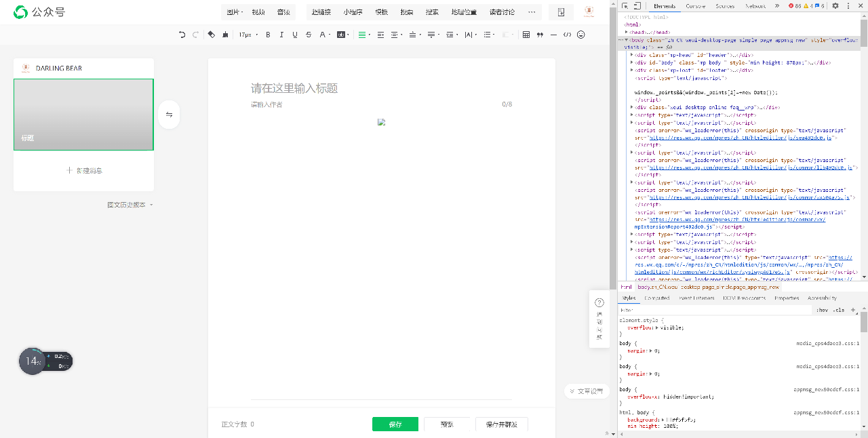Open DARLING BEAR account avatar menu
868x438 pixels.
(589, 12)
